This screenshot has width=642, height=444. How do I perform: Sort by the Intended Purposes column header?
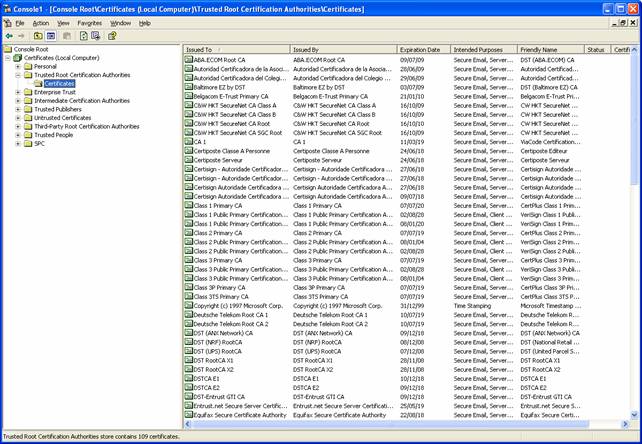point(484,50)
